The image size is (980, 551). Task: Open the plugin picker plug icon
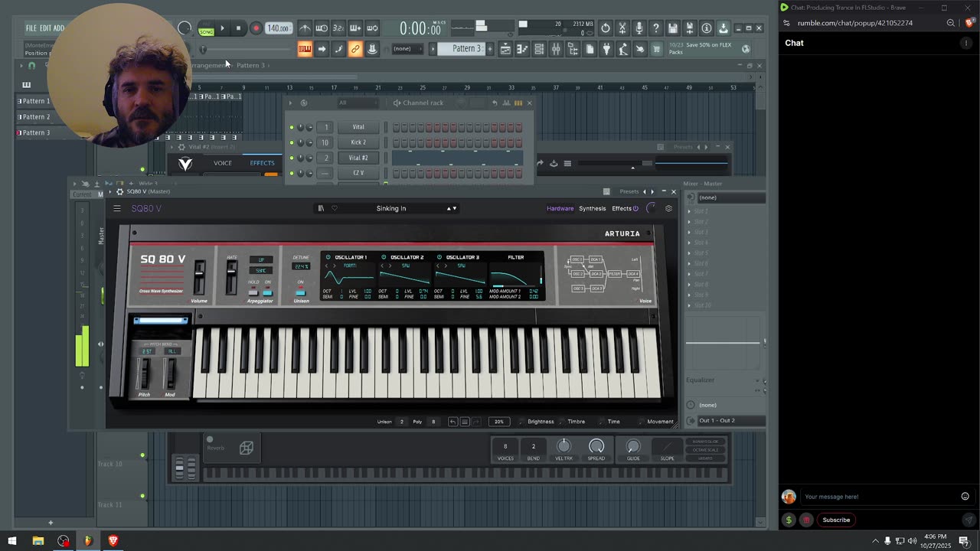[606, 49]
